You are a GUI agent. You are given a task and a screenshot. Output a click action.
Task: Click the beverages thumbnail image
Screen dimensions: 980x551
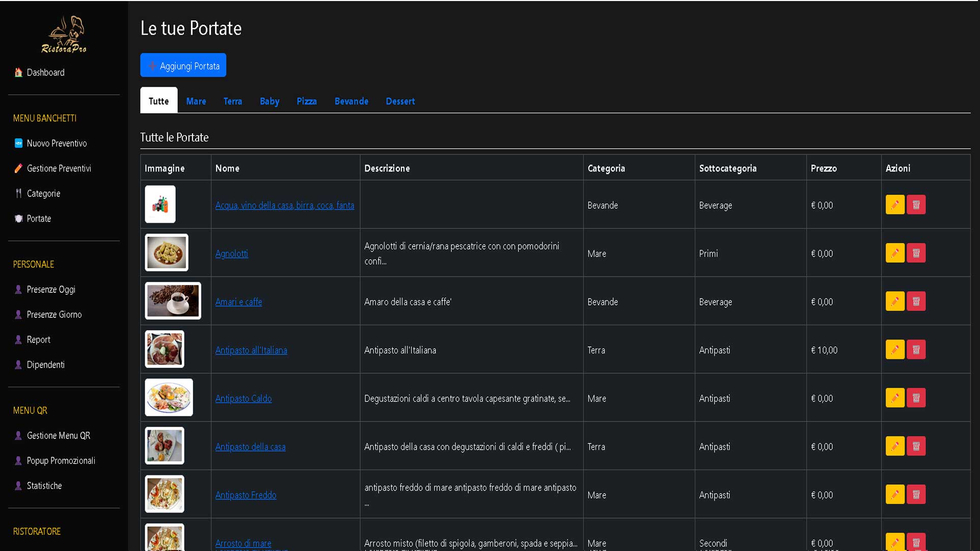point(160,204)
